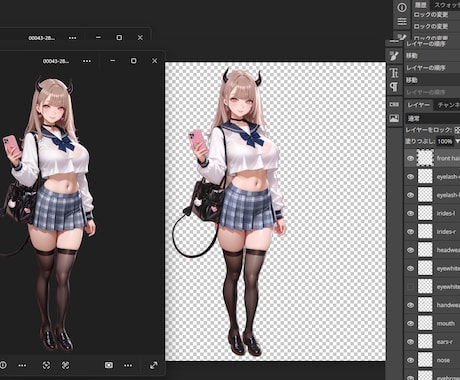Hide the nose layer

point(411,360)
